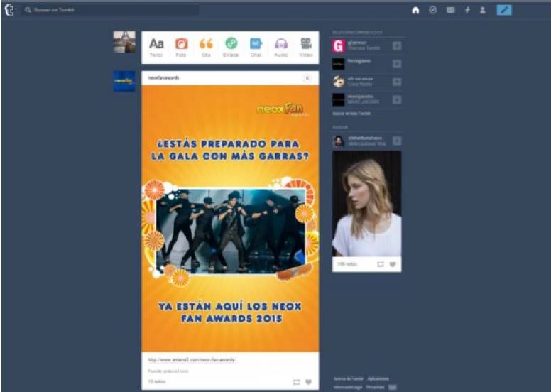Follow the first recommended blog with plus button
551x392 pixels.
(396, 46)
